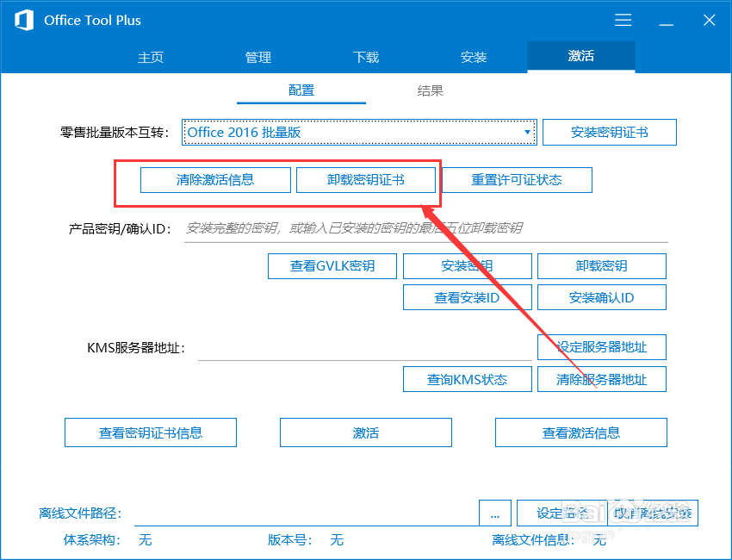732x560 pixels.
Task: Open the 安装 tab
Action: coord(474,57)
